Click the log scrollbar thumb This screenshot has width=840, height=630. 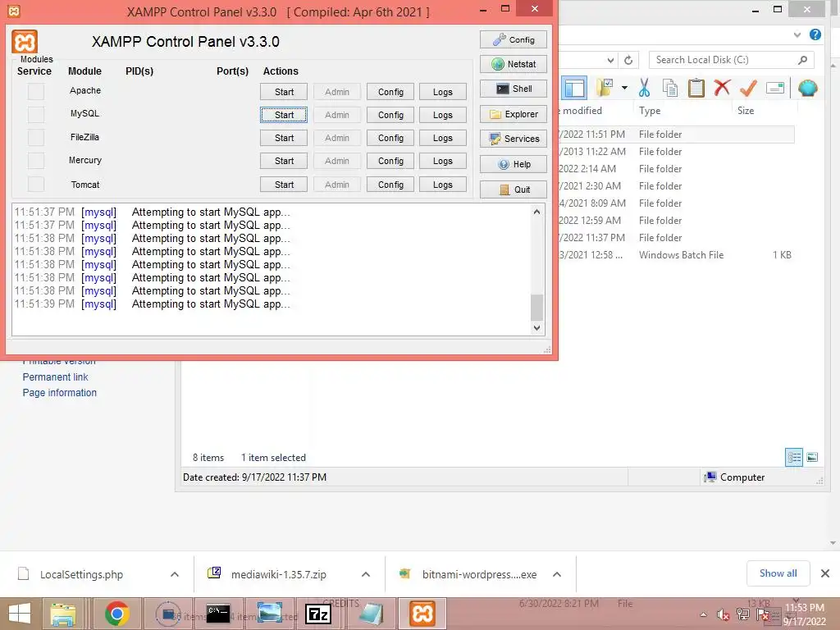coord(536,307)
